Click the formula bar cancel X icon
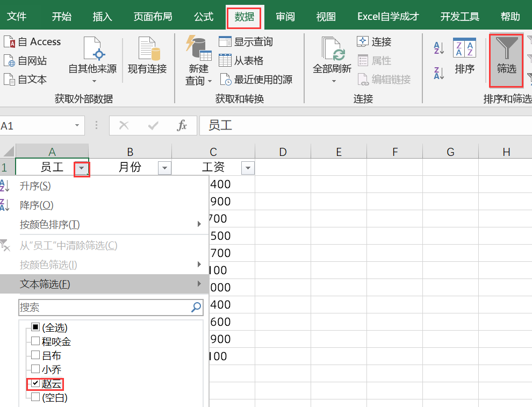 [124, 126]
